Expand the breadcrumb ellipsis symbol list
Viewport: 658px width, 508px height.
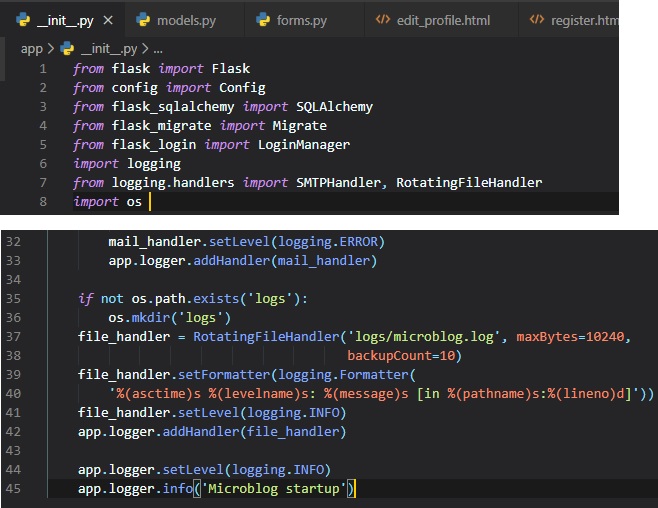(157, 48)
